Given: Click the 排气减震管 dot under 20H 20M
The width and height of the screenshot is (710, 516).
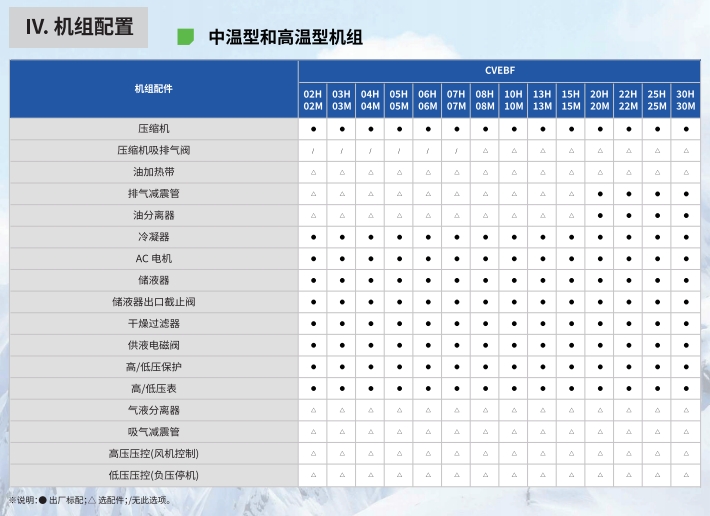Looking at the screenshot, I should pyautogui.click(x=600, y=194).
